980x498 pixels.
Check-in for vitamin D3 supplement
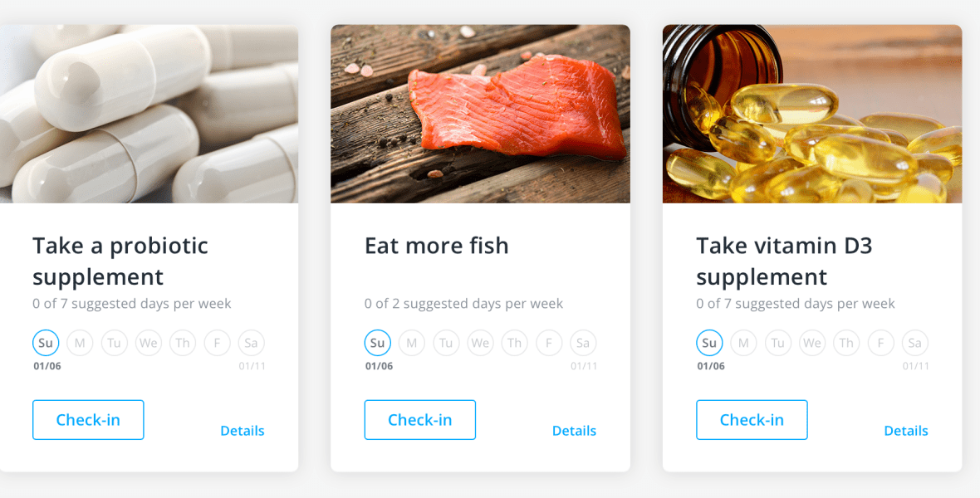(x=752, y=420)
